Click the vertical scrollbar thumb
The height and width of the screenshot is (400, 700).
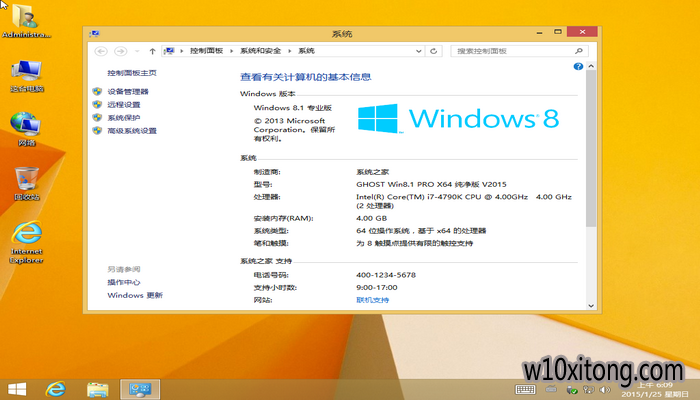tap(591, 148)
